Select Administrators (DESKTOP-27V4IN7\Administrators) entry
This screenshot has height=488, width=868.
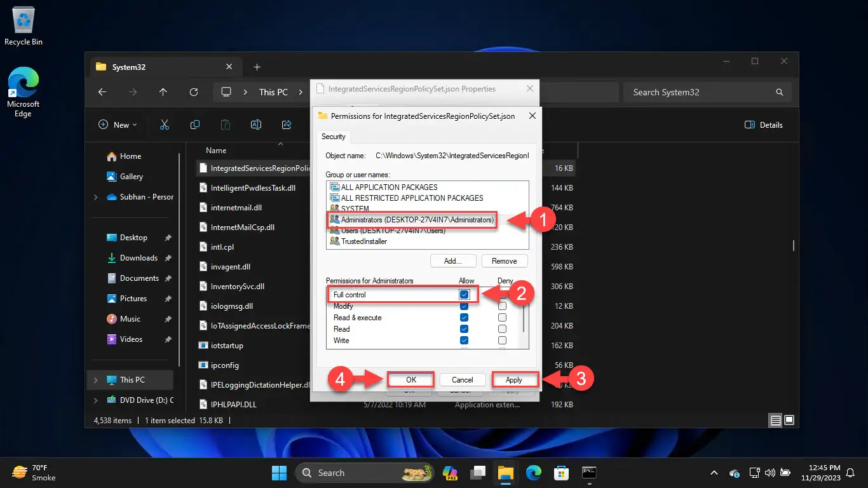pyautogui.click(x=411, y=220)
